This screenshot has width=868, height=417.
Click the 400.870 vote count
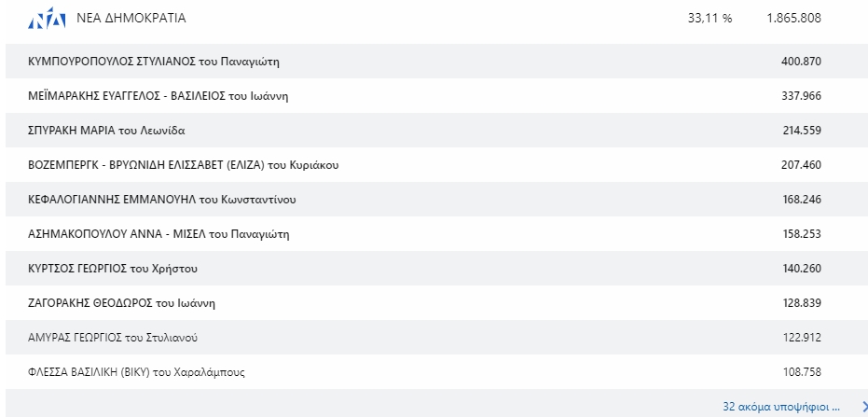coord(801,62)
